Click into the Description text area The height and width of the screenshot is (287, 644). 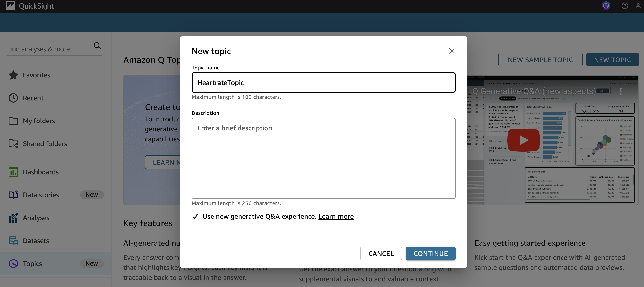click(323, 158)
